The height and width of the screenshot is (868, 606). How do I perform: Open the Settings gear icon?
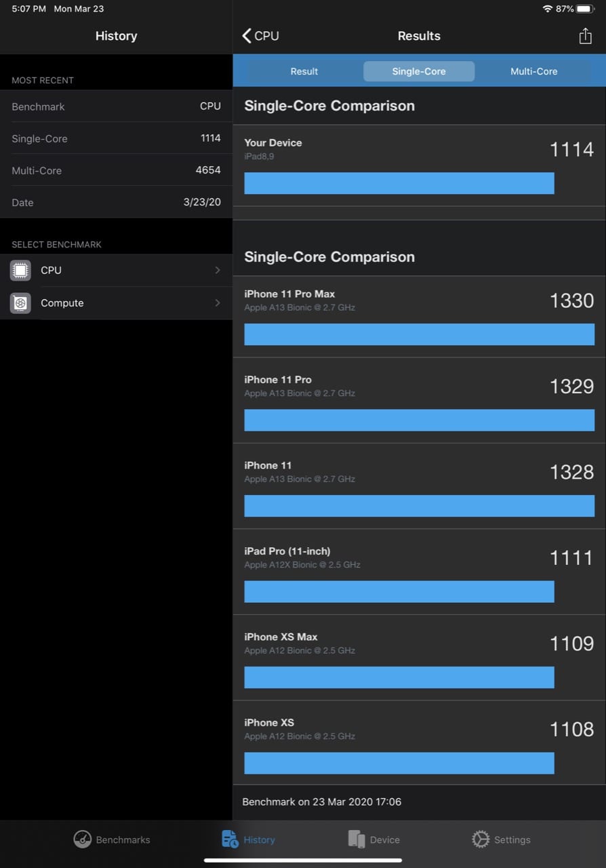[481, 840]
